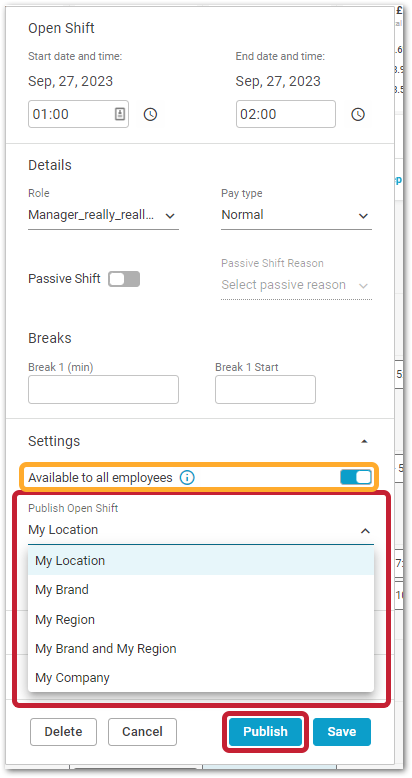This screenshot has height=778, width=412.
Task: Open end time clock picker icon
Action: (358, 115)
